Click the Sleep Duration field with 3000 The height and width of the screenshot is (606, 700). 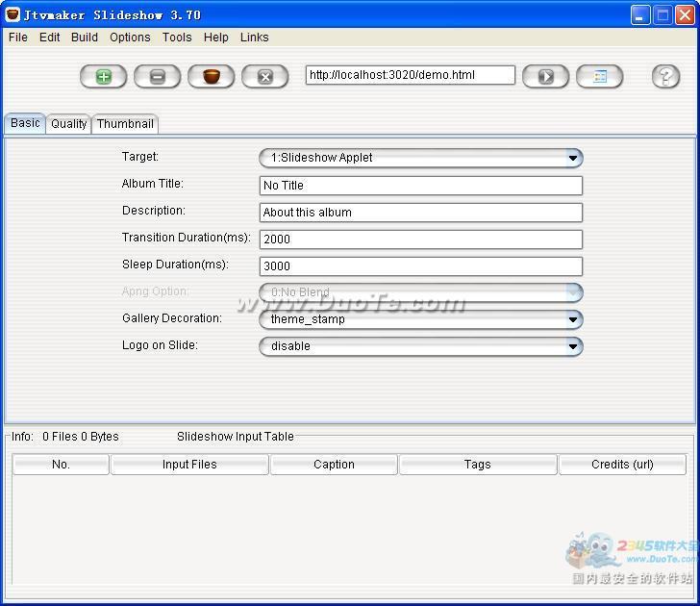[x=421, y=266]
